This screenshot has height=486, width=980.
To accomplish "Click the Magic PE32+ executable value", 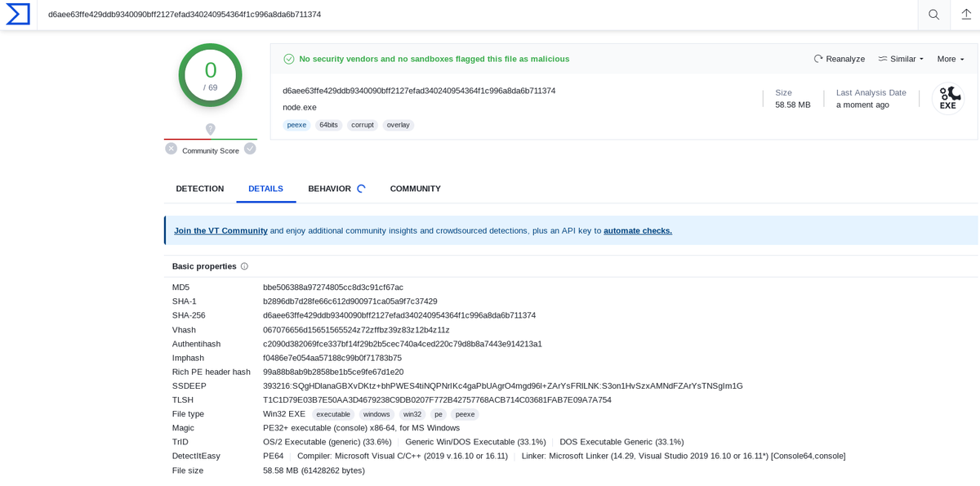I will coord(361,428).
